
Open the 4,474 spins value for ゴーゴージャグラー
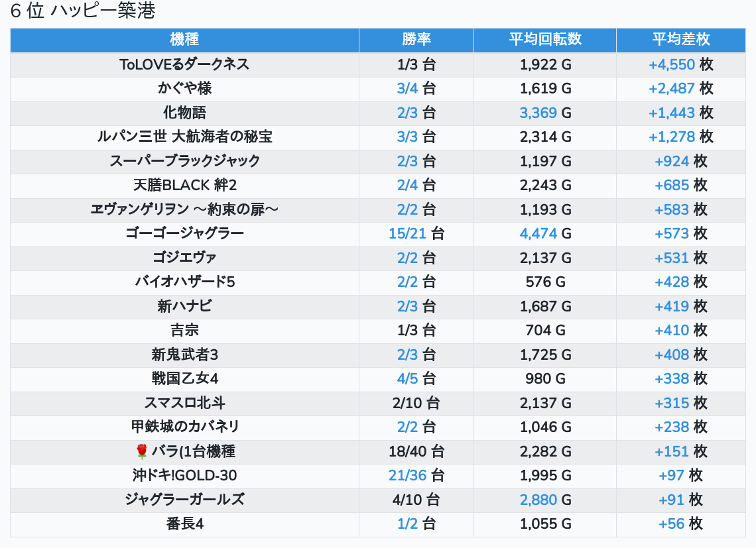pos(538,233)
